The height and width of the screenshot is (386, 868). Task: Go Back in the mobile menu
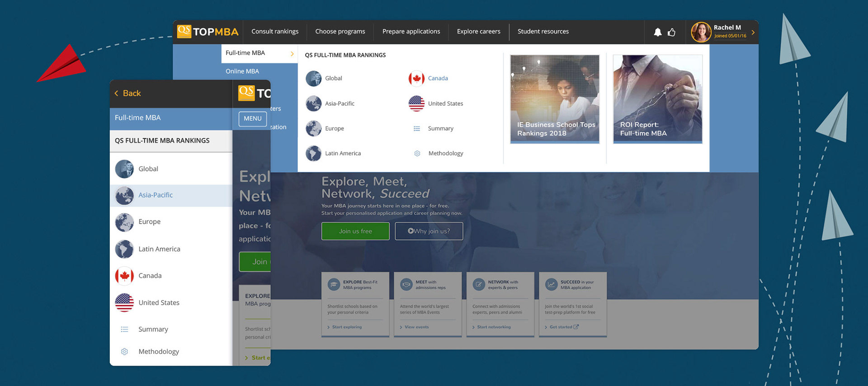coord(127,93)
